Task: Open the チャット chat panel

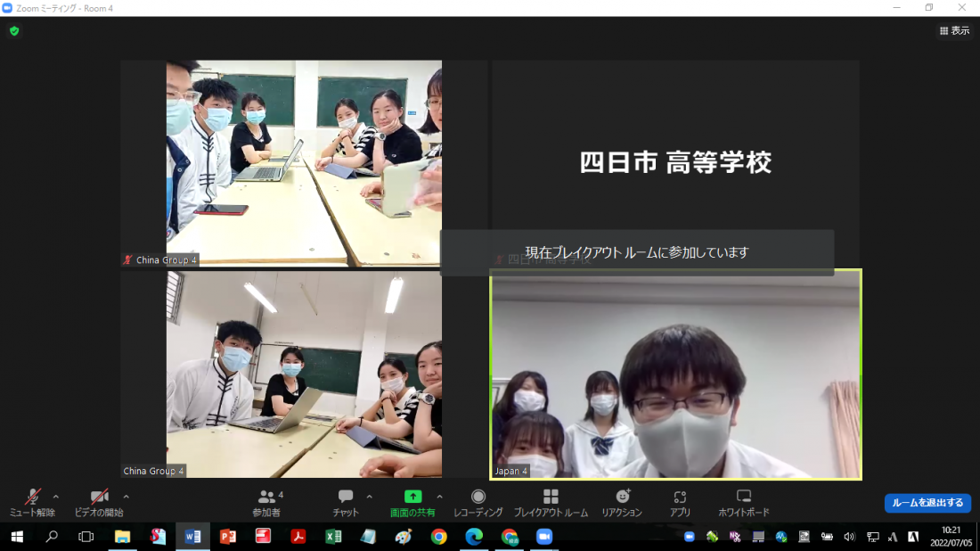Action: tap(345, 503)
